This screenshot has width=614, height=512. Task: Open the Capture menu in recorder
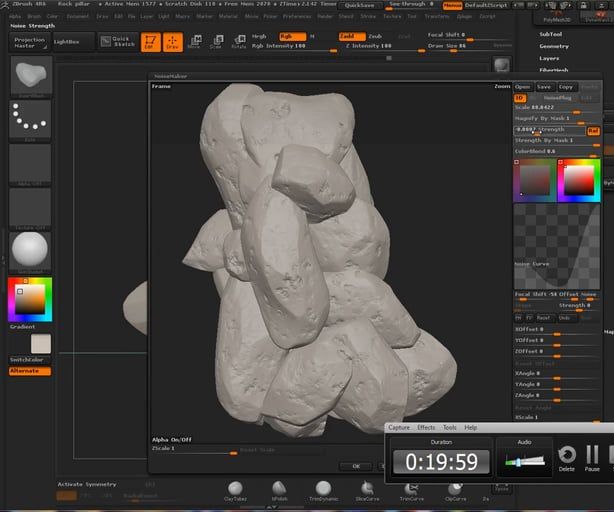(399, 427)
